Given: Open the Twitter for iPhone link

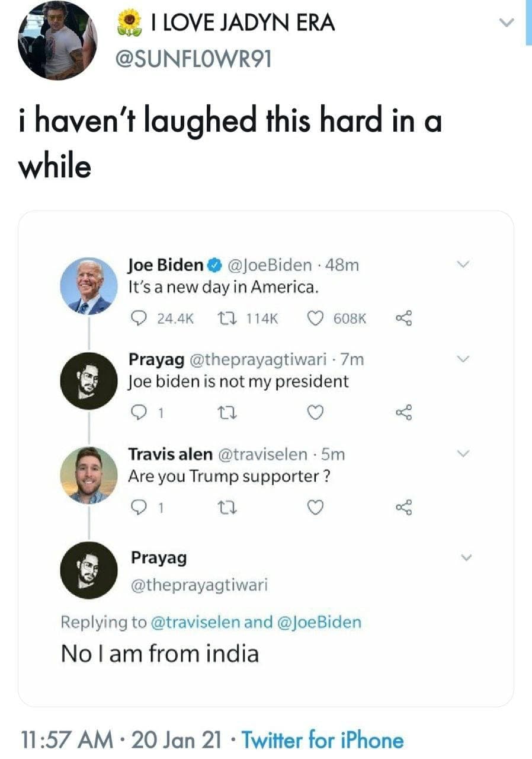Looking at the screenshot, I should click(323, 740).
